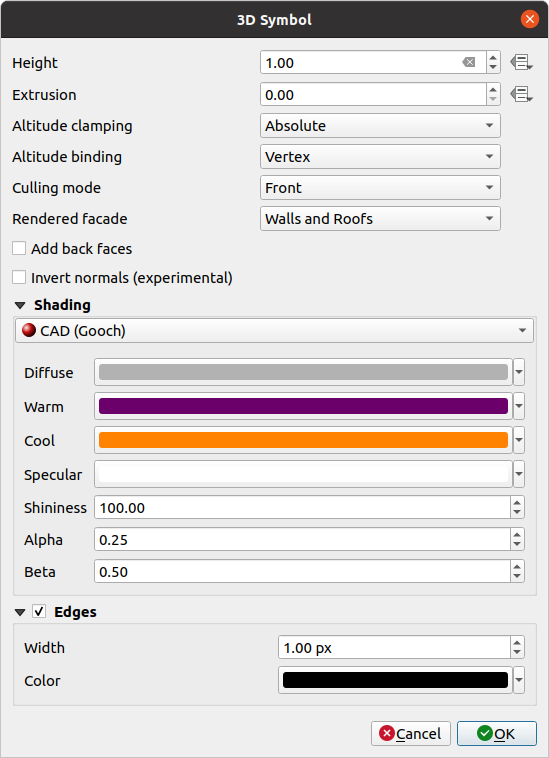This screenshot has width=549, height=758.
Task: Increase the Height spinner value
Action: 493,58
